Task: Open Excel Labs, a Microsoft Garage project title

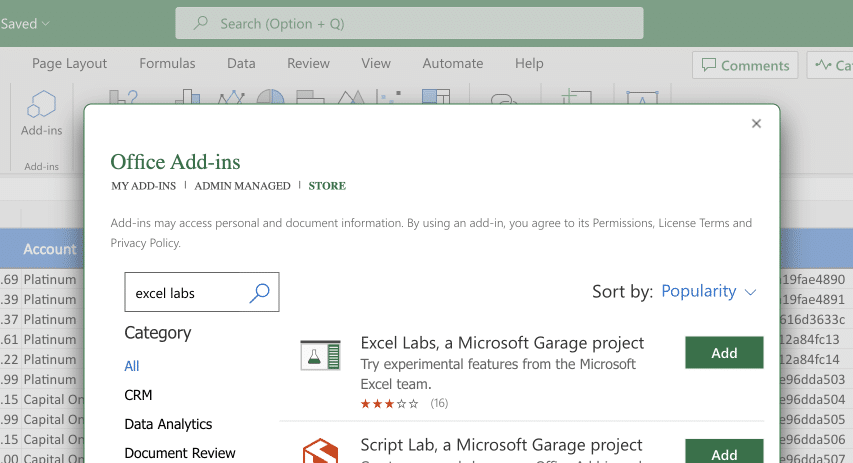Action: click(502, 343)
